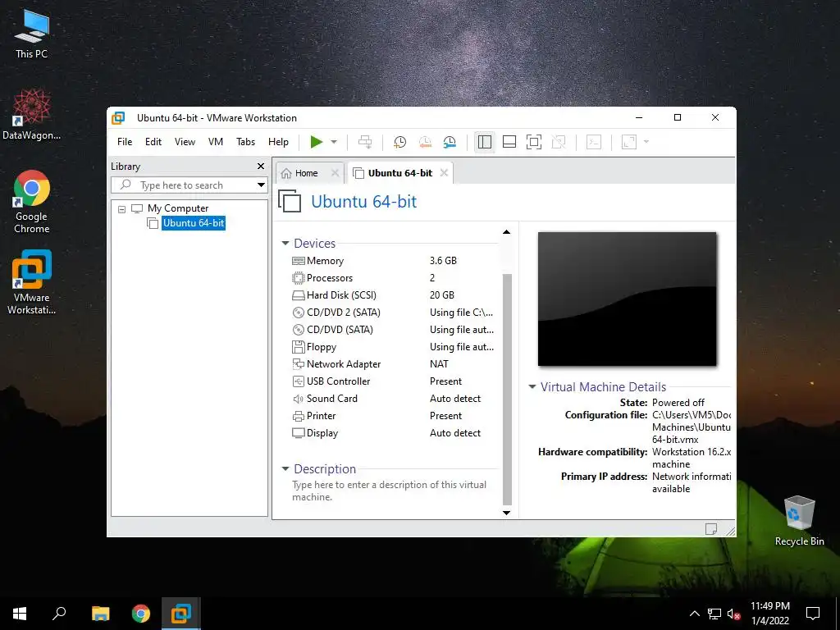Select the Recycle Bin desktop icon

point(799,521)
